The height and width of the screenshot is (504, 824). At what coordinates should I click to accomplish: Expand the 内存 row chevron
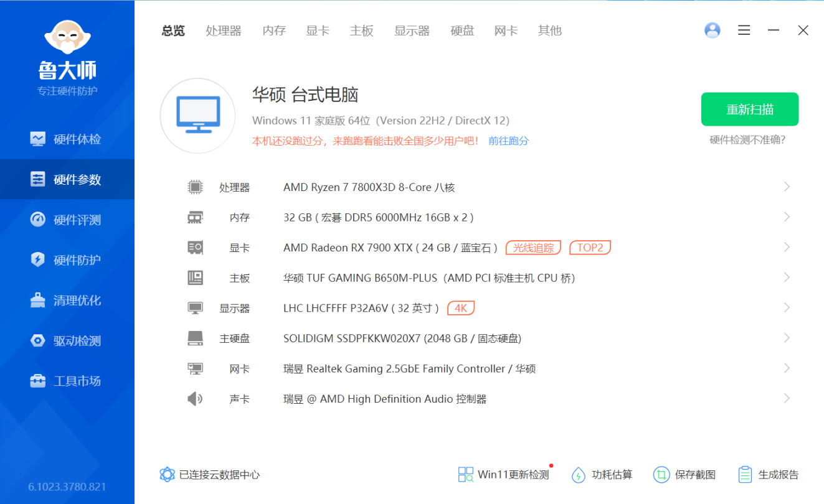[787, 217]
